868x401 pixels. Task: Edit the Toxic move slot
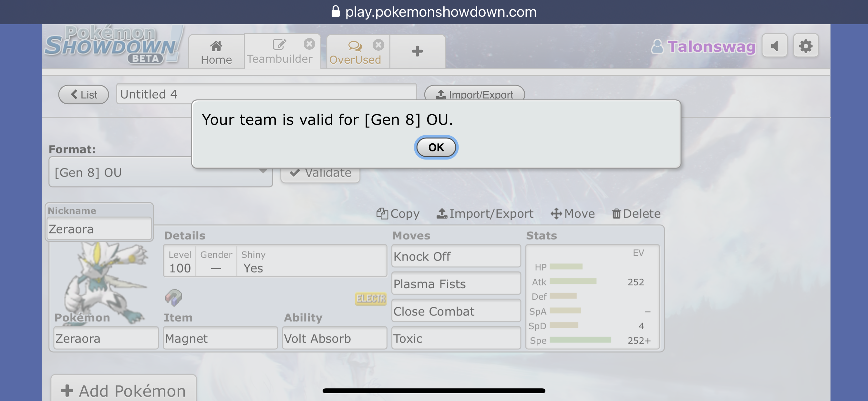click(x=456, y=338)
